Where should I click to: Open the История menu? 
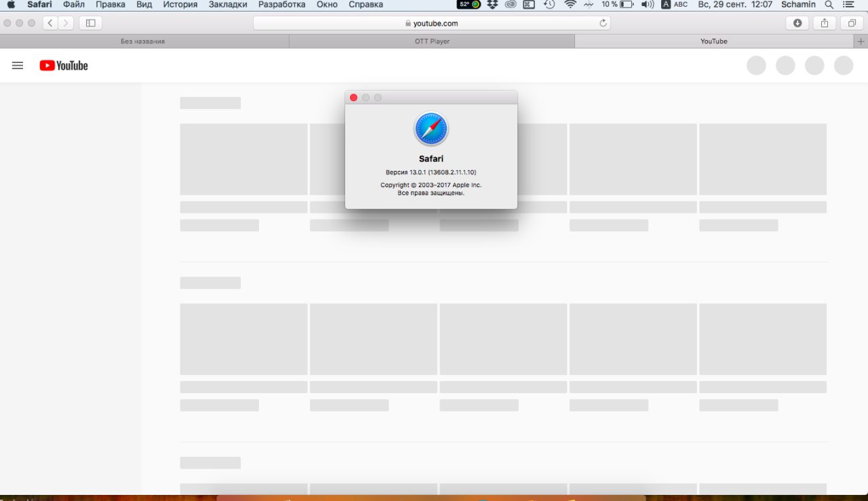[x=180, y=5]
